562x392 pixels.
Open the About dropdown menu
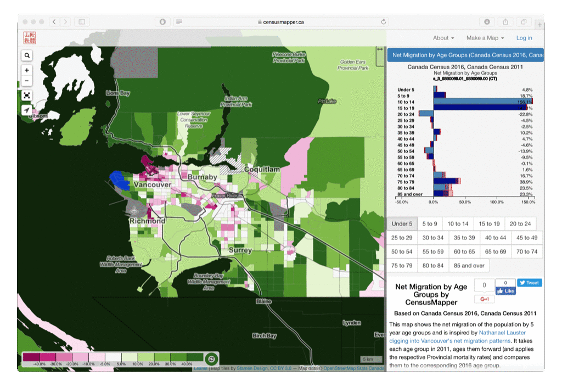(x=443, y=38)
